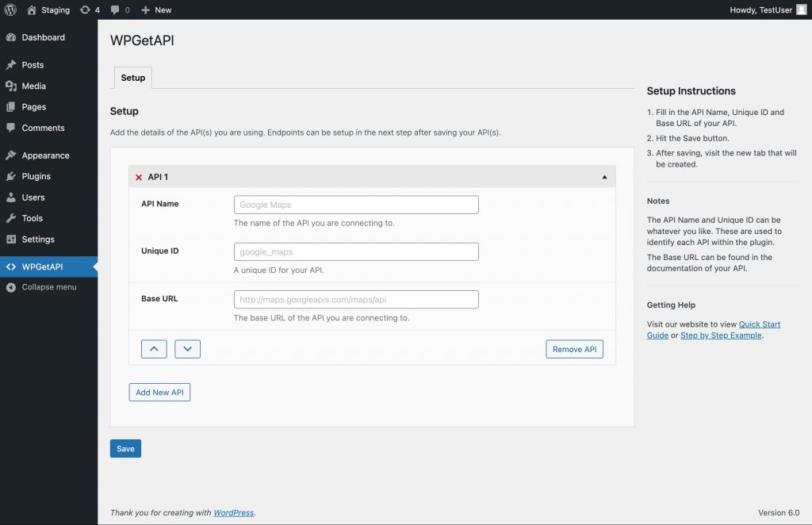Click the Setup Instructions heading

click(x=691, y=91)
